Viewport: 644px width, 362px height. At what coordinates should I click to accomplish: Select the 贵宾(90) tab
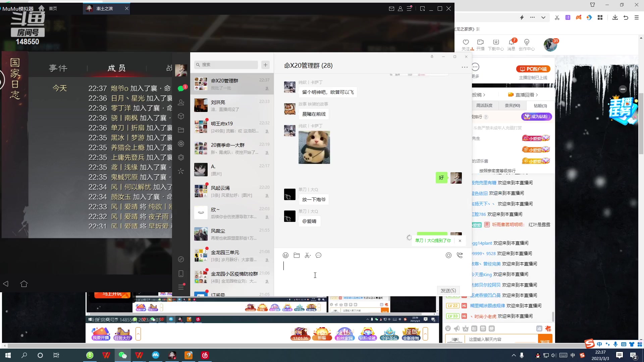click(513, 106)
